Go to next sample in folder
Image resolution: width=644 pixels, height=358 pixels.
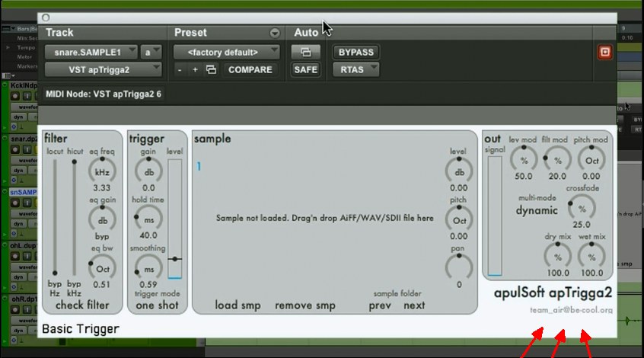click(414, 305)
